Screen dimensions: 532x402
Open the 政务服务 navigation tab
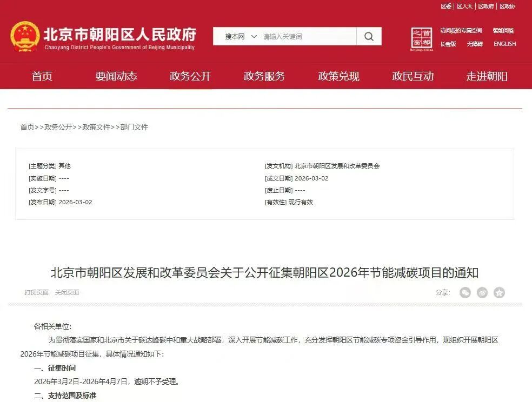264,76
